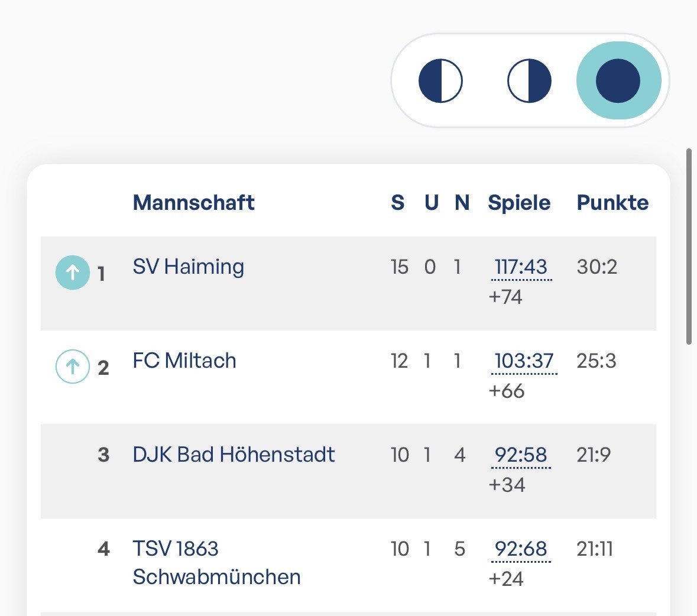Select the fully filled circle view toggle
The width and height of the screenshot is (697, 616).
(x=618, y=80)
